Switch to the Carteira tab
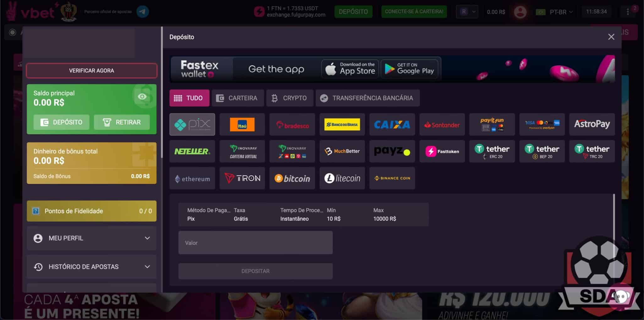The image size is (644, 320). [x=237, y=98]
